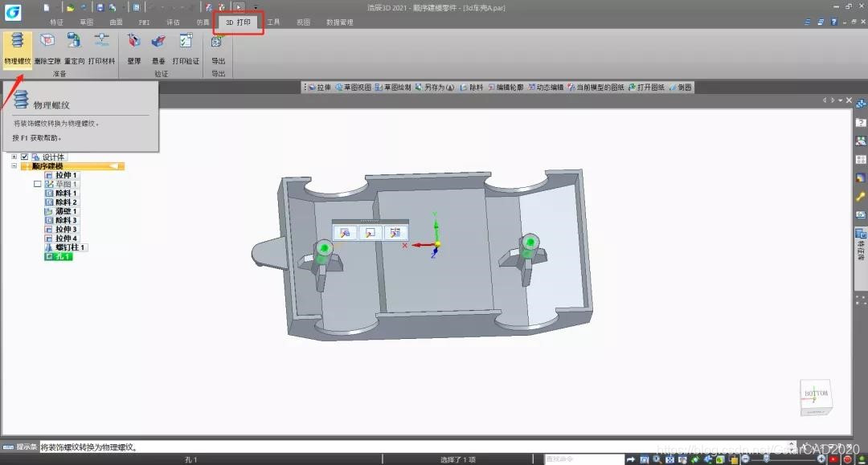
Task: Select 孔 1 in the feature tree
Action: (x=58, y=256)
